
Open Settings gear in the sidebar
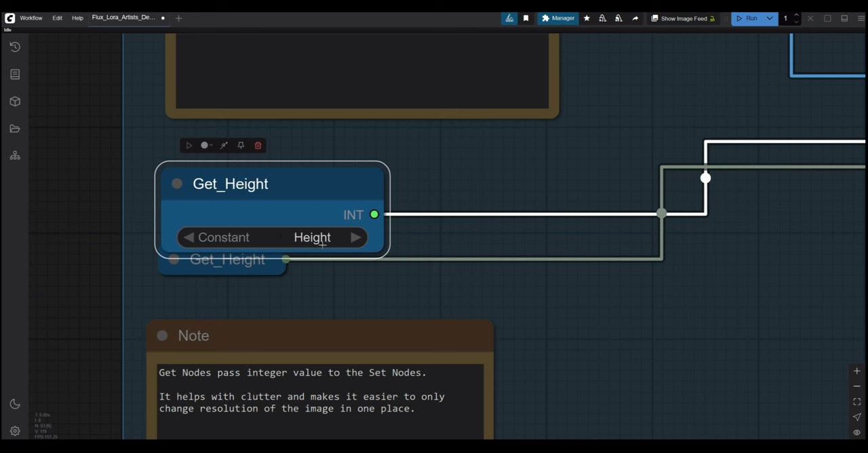(15, 431)
